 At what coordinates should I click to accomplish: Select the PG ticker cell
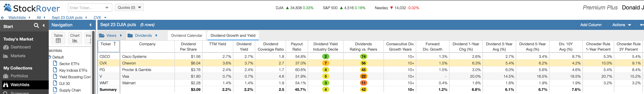pyautogui.click(x=108, y=70)
